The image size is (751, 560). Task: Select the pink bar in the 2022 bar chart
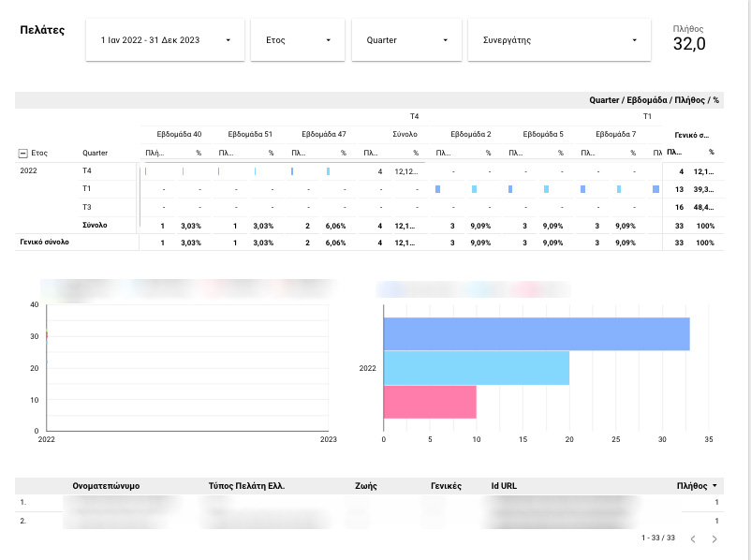coord(430,402)
